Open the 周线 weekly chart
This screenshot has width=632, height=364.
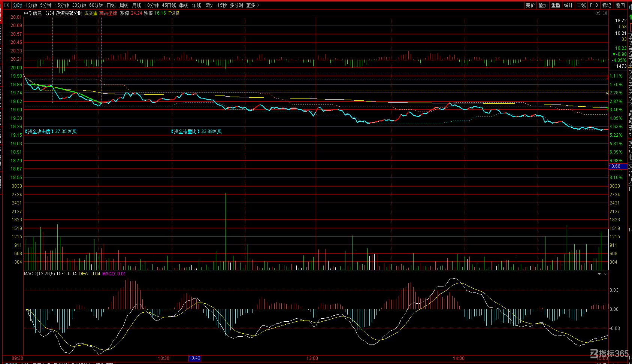click(x=124, y=5)
